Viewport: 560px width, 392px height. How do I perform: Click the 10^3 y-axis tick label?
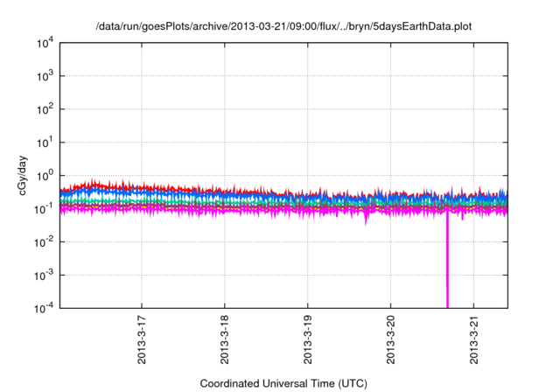pos(45,76)
